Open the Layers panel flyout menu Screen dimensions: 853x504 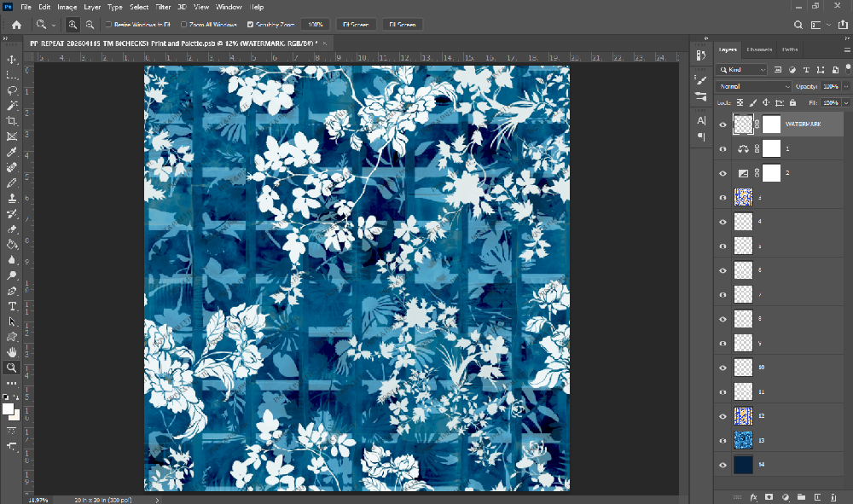pyautogui.click(x=847, y=49)
